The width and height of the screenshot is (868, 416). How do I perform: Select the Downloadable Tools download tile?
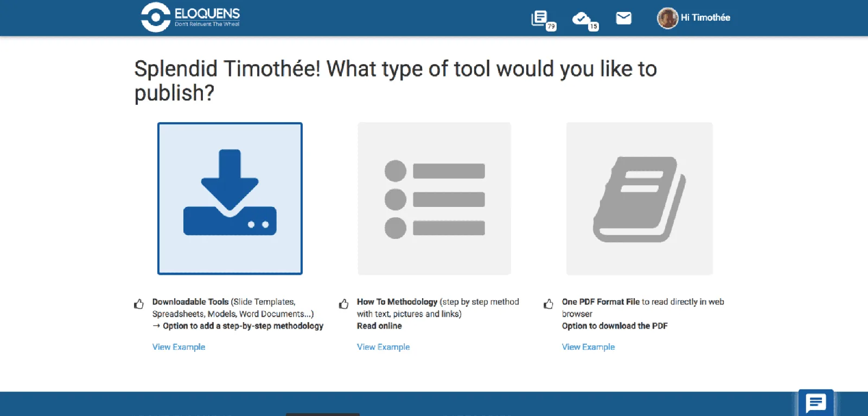(x=230, y=199)
